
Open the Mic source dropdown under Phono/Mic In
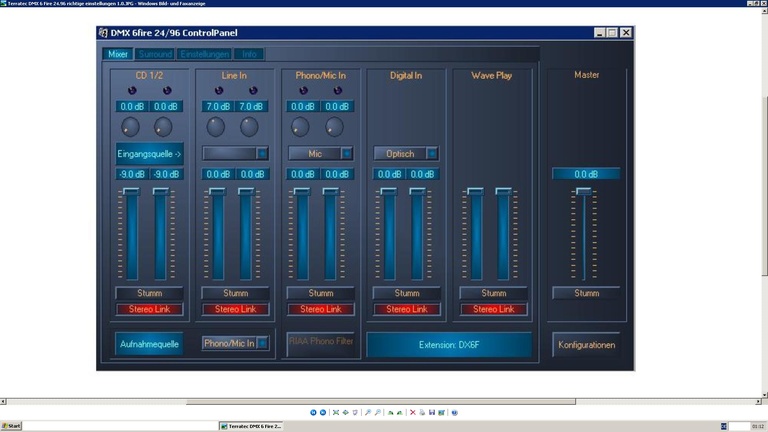click(347, 153)
